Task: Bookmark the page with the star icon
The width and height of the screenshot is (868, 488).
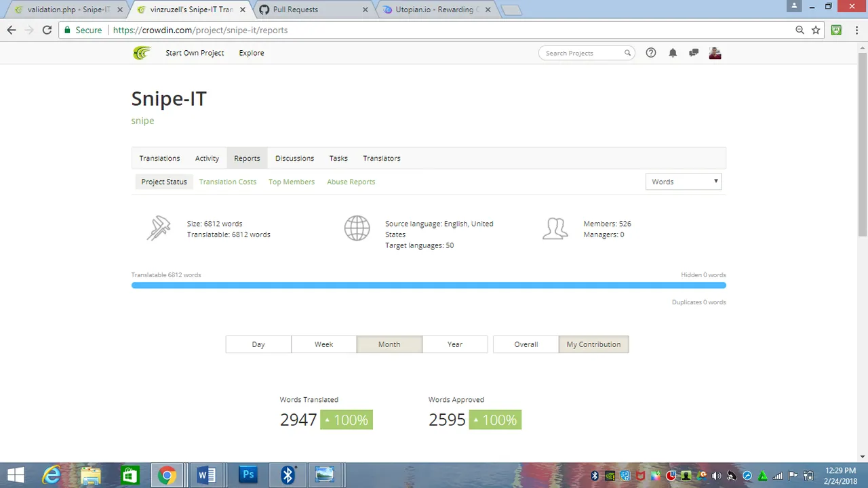Action: [x=816, y=30]
